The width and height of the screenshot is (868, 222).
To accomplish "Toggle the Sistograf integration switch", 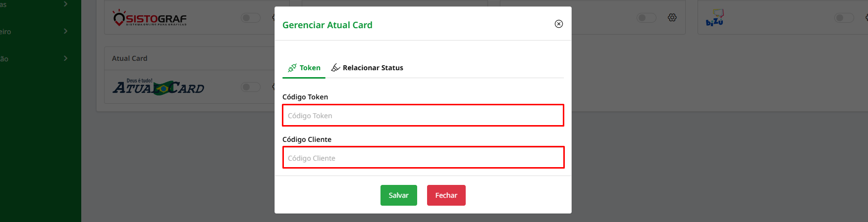I will pos(251,18).
